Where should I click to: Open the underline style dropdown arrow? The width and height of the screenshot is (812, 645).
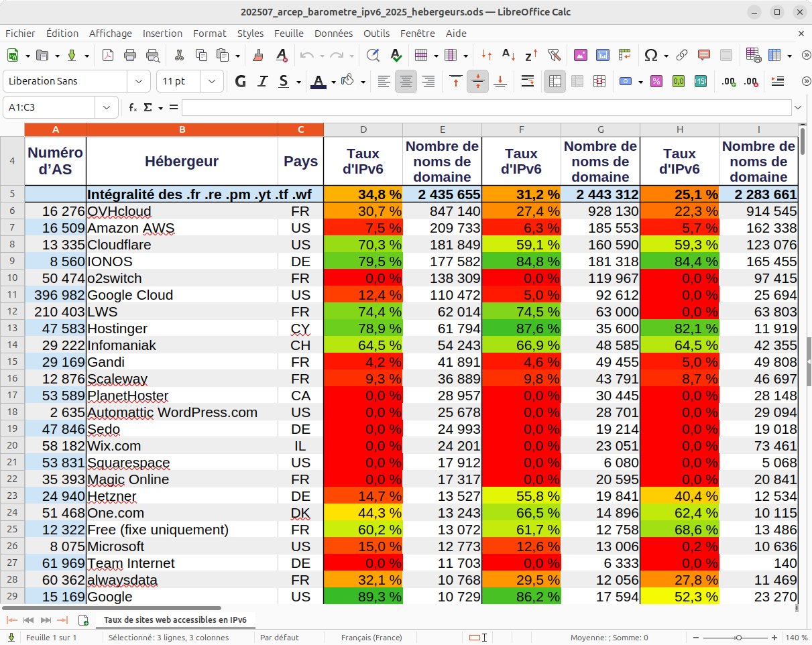pos(298,82)
